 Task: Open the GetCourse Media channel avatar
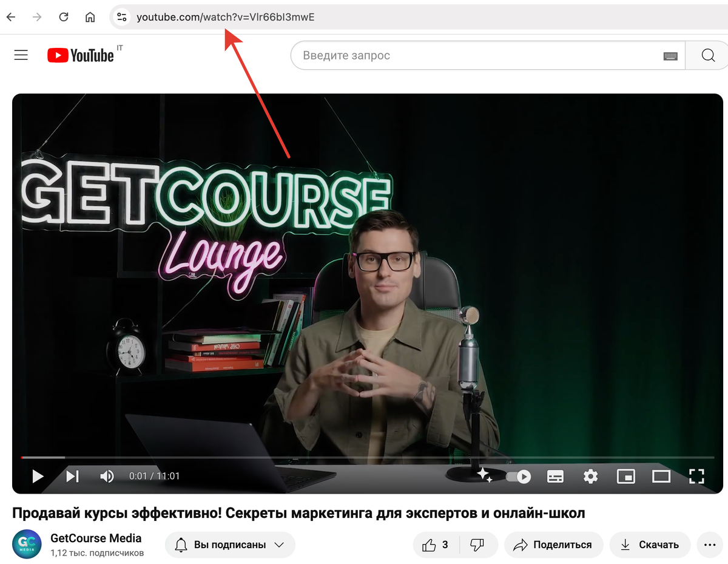(x=27, y=545)
